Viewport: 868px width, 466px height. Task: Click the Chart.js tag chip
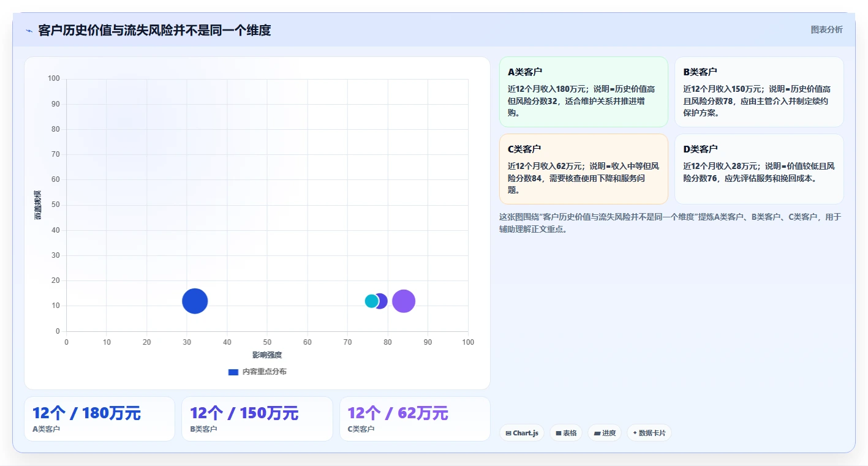522,433
